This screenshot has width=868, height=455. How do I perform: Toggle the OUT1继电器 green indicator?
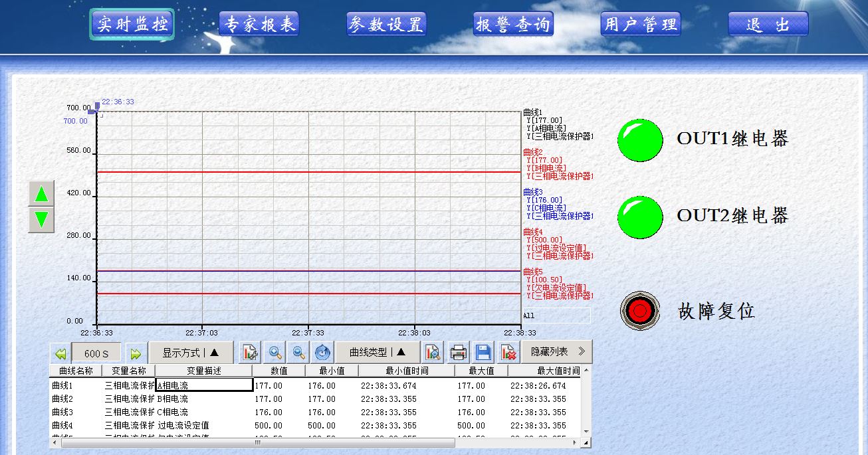pos(640,140)
